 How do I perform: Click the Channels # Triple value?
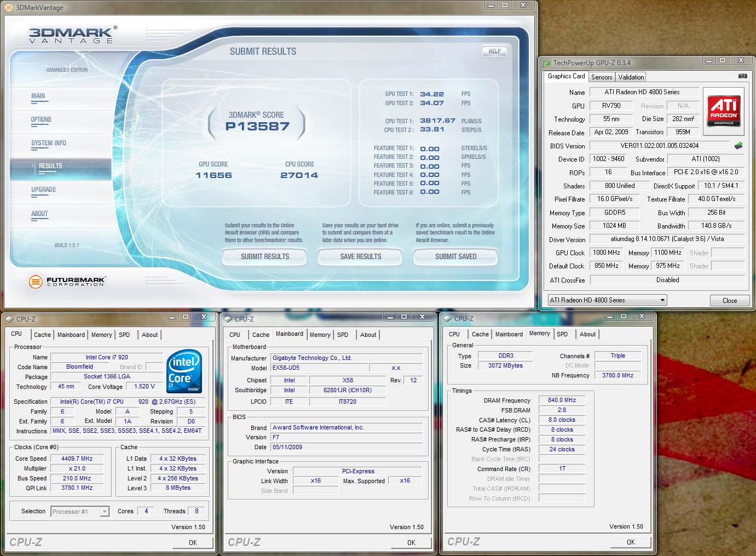coord(618,356)
